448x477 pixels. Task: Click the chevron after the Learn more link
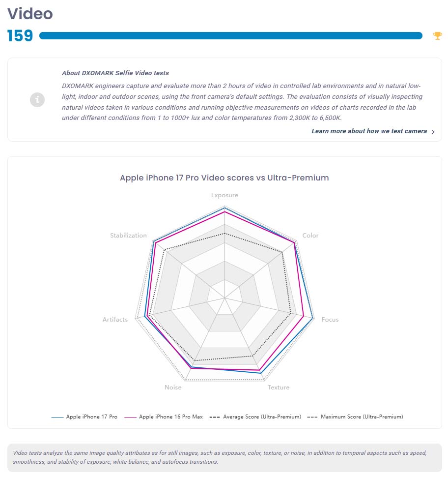[433, 132]
